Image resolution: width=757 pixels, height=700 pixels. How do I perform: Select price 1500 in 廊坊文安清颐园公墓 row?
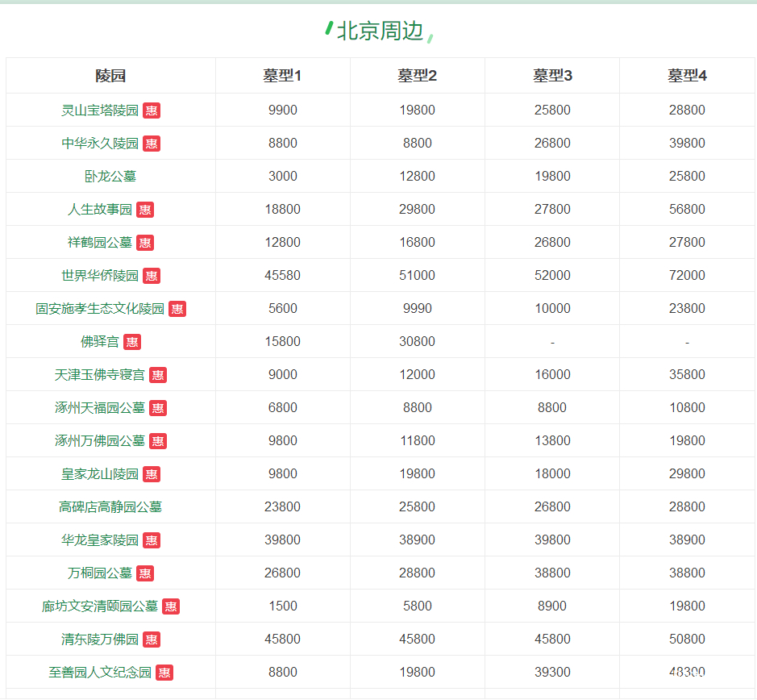click(x=283, y=606)
